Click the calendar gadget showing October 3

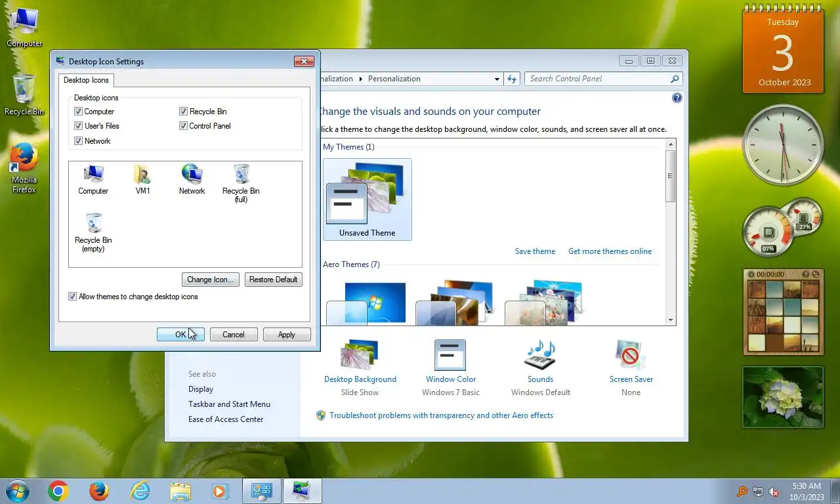pos(783,49)
